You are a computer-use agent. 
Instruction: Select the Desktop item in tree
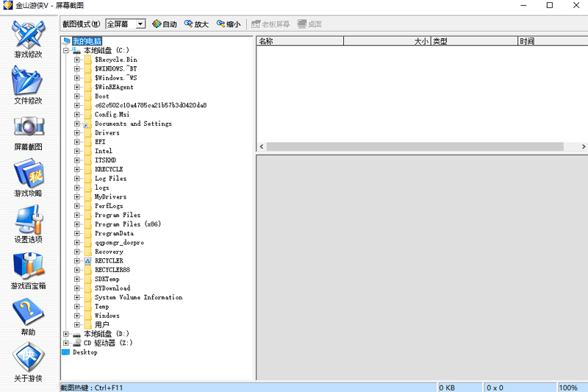(85, 352)
